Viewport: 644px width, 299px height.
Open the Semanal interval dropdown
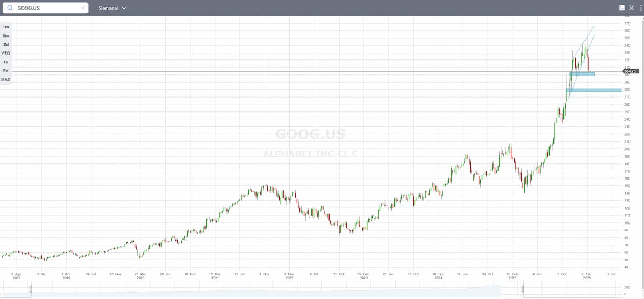coord(112,8)
